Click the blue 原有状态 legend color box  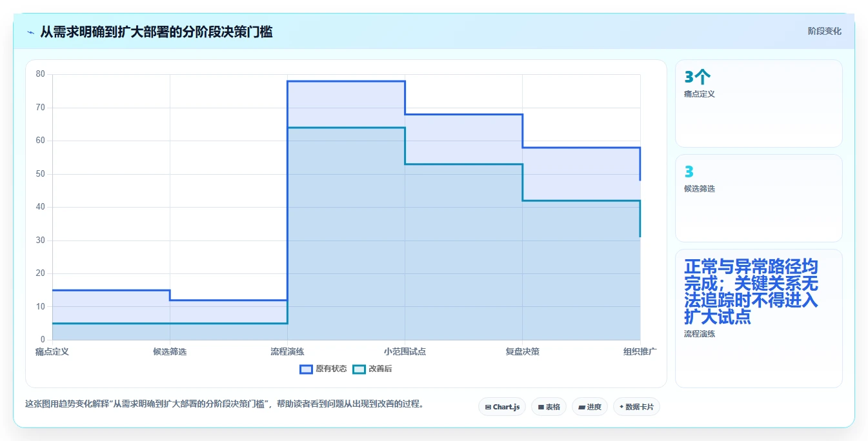click(x=306, y=369)
